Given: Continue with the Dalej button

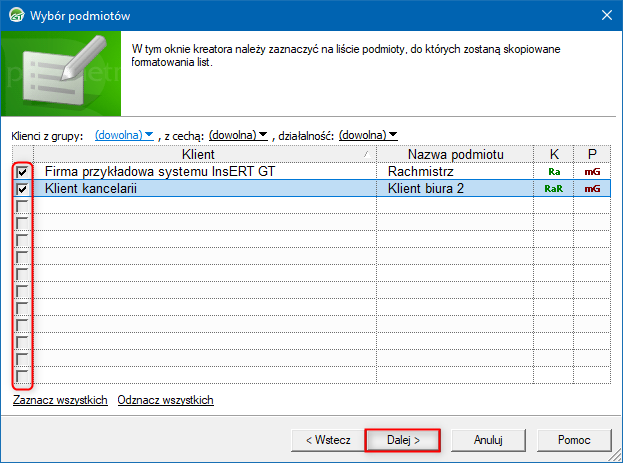Looking at the screenshot, I should [x=403, y=440].
